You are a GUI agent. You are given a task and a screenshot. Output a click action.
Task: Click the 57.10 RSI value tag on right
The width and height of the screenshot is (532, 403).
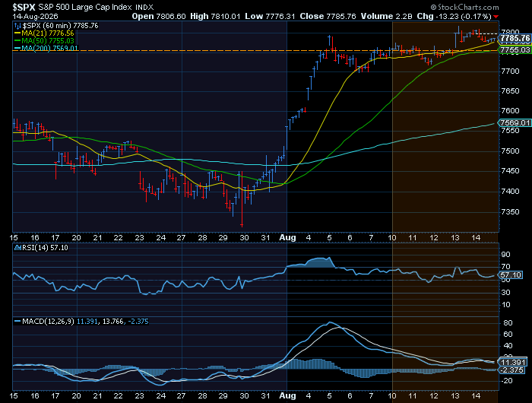510,275
